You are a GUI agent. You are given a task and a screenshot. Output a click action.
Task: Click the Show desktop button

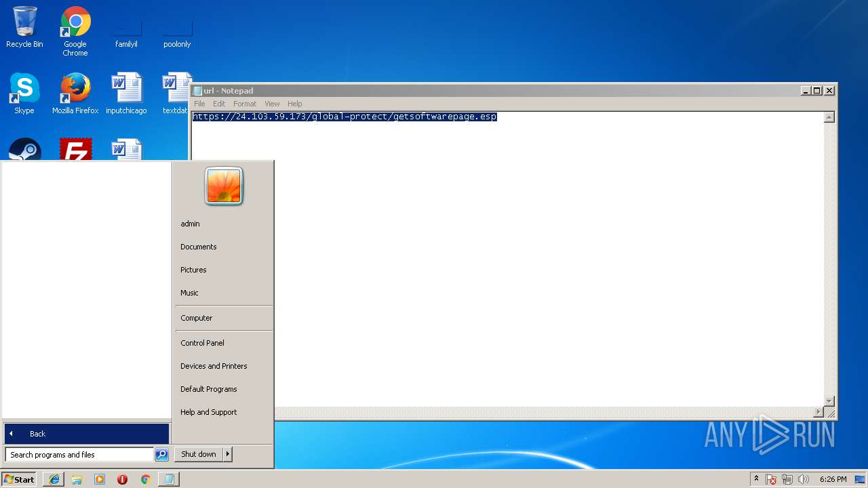coord(860,479)
